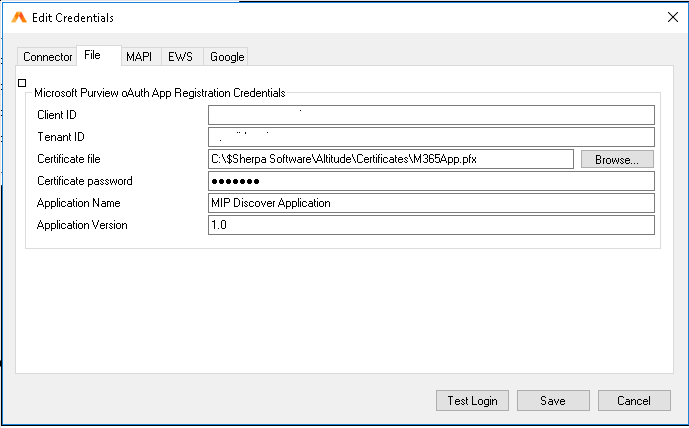Screen dimensions: 689x428
Task: Select the File tab
Action: click(93, 56)
